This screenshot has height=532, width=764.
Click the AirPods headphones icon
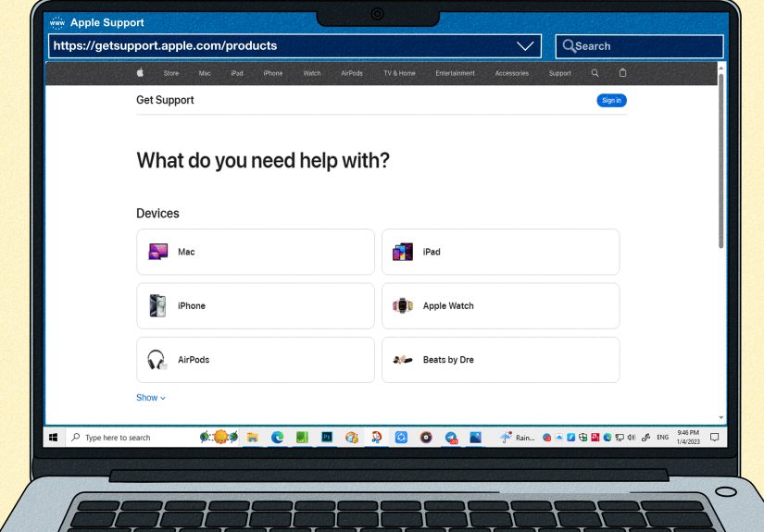pos(157,360)
